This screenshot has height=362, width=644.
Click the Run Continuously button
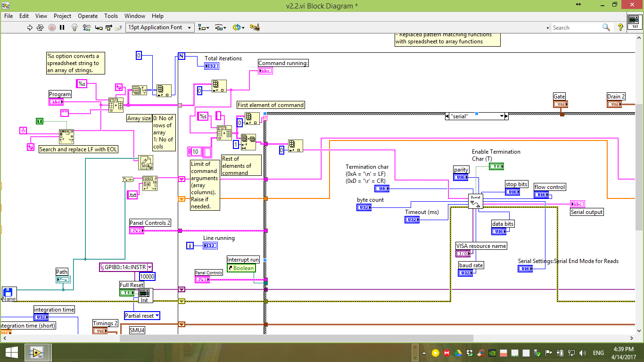[41, 27]
